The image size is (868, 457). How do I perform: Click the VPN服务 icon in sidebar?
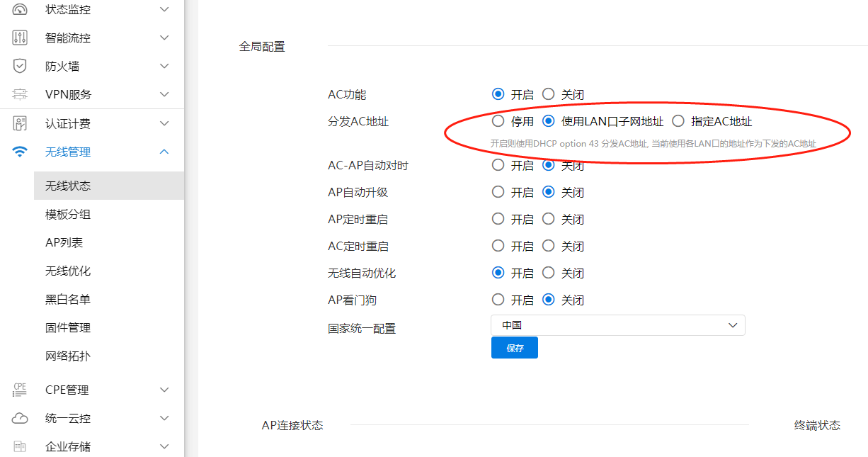pos(20,94)
